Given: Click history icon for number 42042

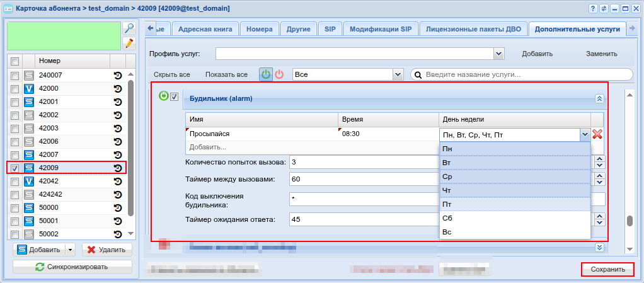Looking at the screenshot, I should (x=118, y=181).
